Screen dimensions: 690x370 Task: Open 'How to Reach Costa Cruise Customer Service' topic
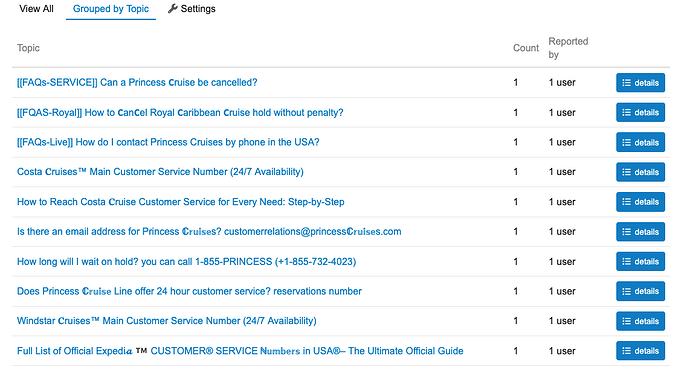tap(180, 201)
